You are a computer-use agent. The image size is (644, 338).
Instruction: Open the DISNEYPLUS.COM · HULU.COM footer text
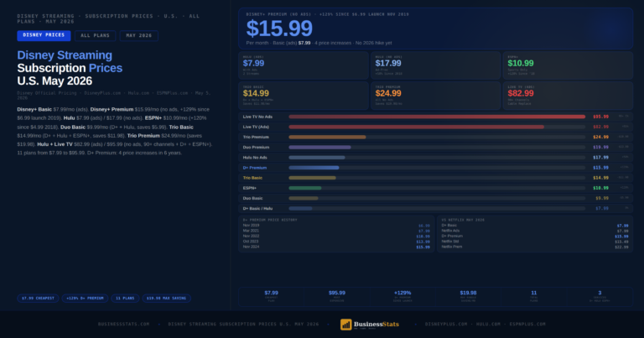point(485,325)
